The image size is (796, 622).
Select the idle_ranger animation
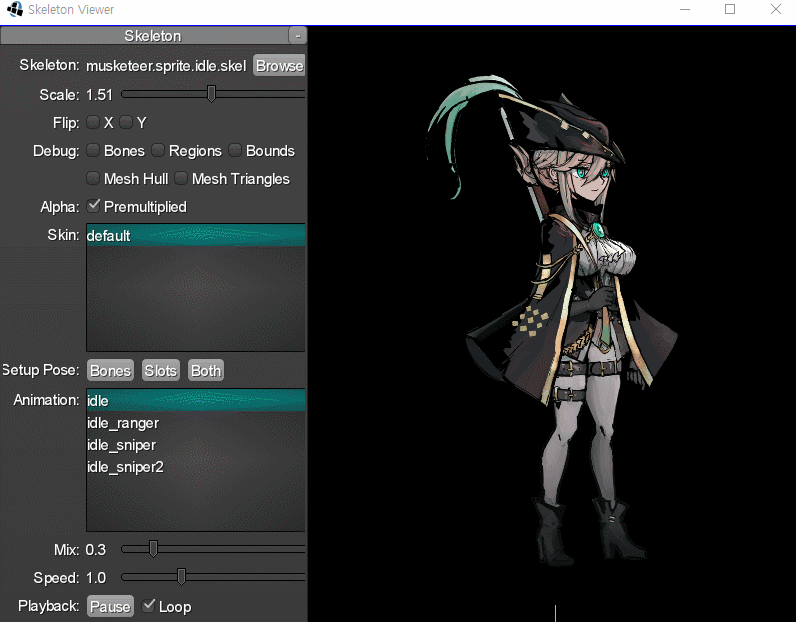(x=196, y=423)
